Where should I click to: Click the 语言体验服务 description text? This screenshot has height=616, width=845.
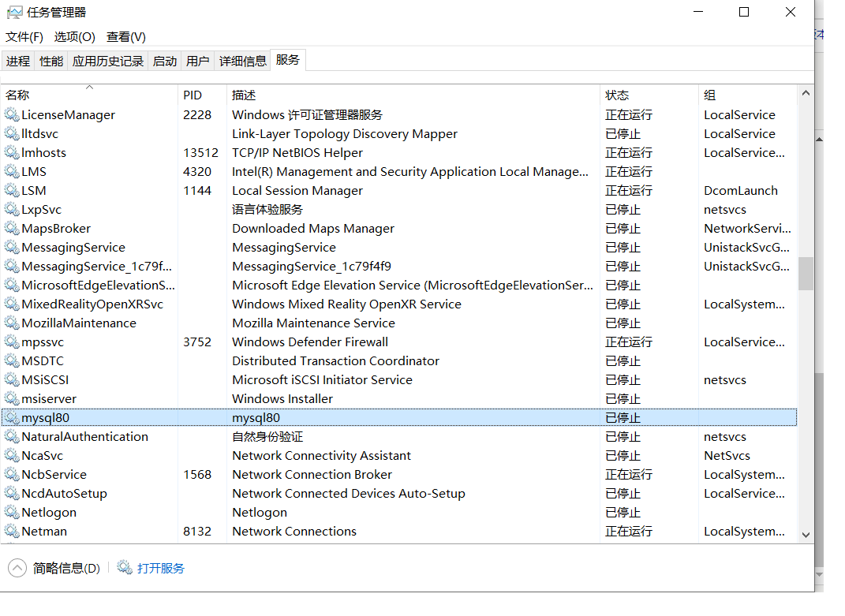coord(267,209)
